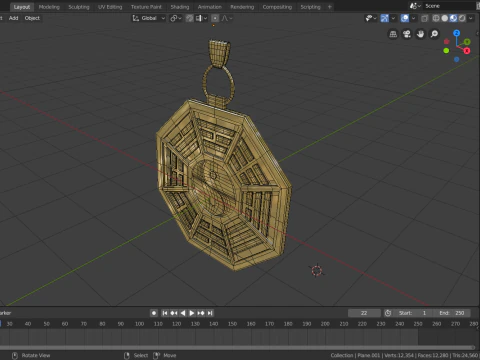This screenshot has width=480, height=360.
Task: Jump to previous keyframe
Action: click(174, 313)
